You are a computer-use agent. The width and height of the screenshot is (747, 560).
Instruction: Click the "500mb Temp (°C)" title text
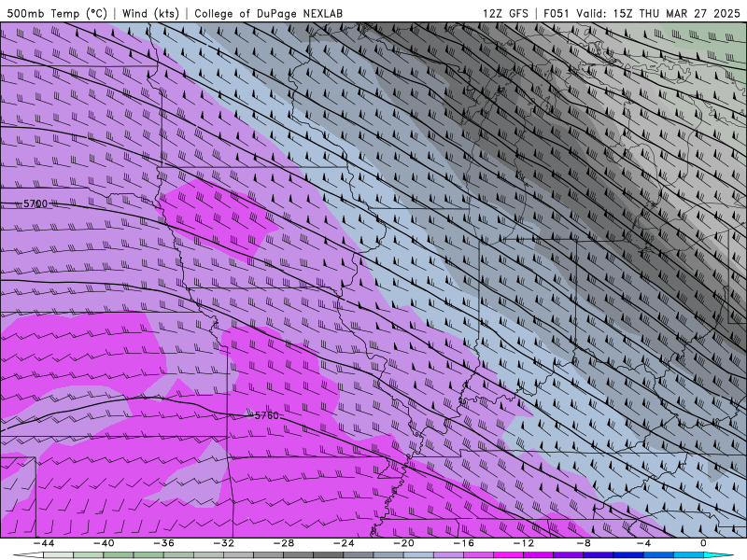(x=57, y=14)
